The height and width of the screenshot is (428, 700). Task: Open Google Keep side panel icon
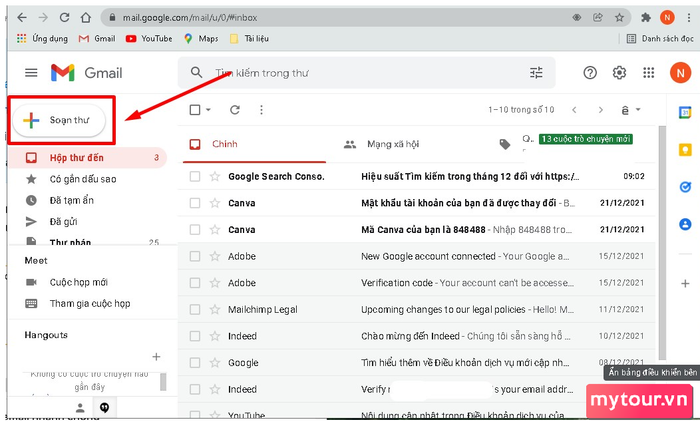pyautogui.click(x=685, y=150)
